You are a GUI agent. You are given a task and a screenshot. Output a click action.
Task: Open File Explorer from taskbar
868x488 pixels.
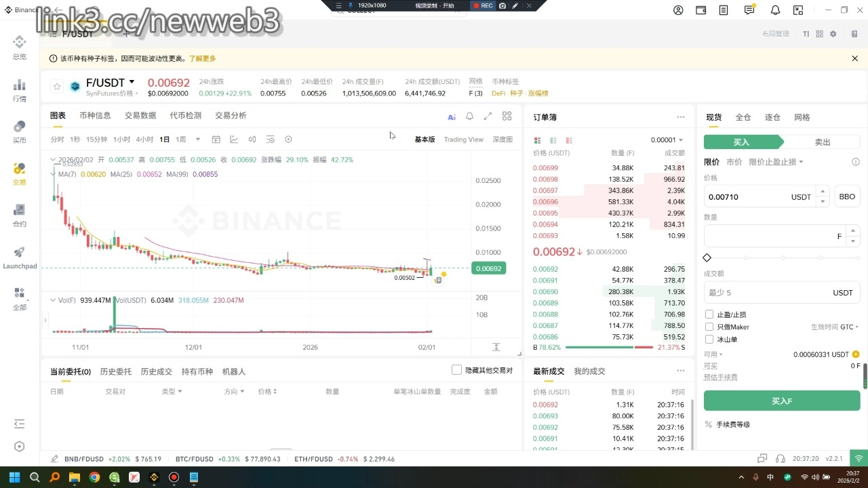coord(75,477)
